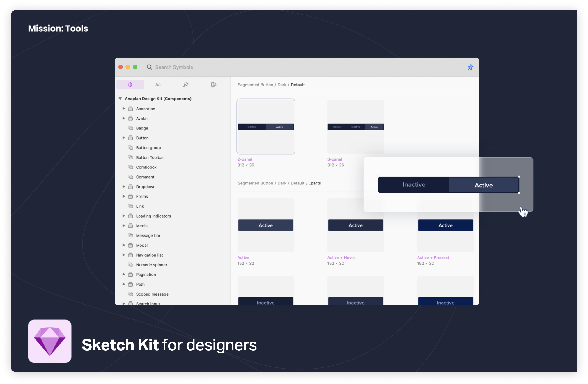Select the Message bar item
The height and width of the screenshot is (384, 588).
[148, 236]
